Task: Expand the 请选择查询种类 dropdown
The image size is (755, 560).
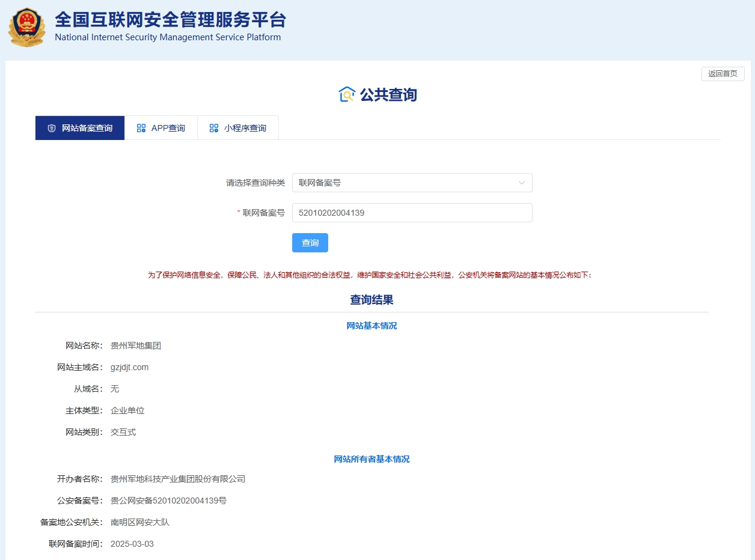Action: [x=412, y=183]
